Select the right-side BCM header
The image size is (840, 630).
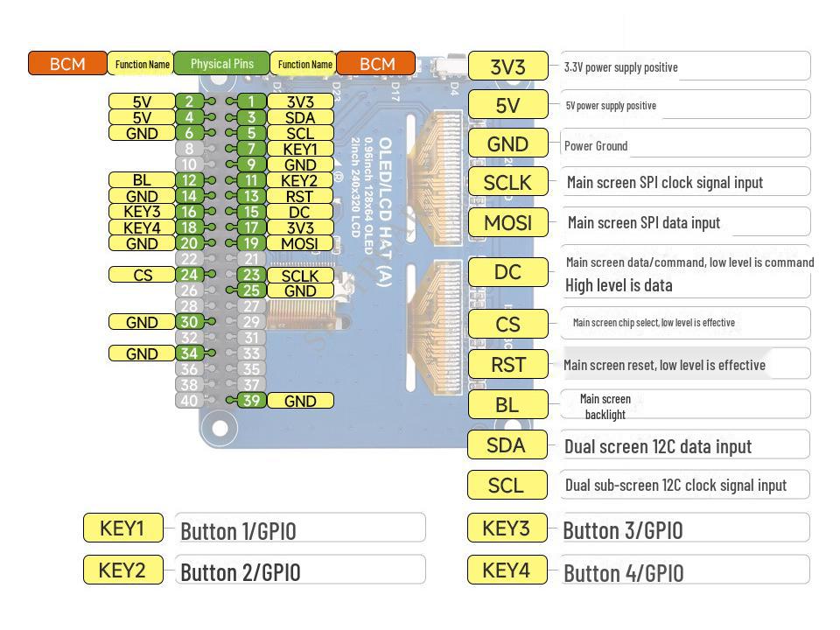tap(376, 63)
